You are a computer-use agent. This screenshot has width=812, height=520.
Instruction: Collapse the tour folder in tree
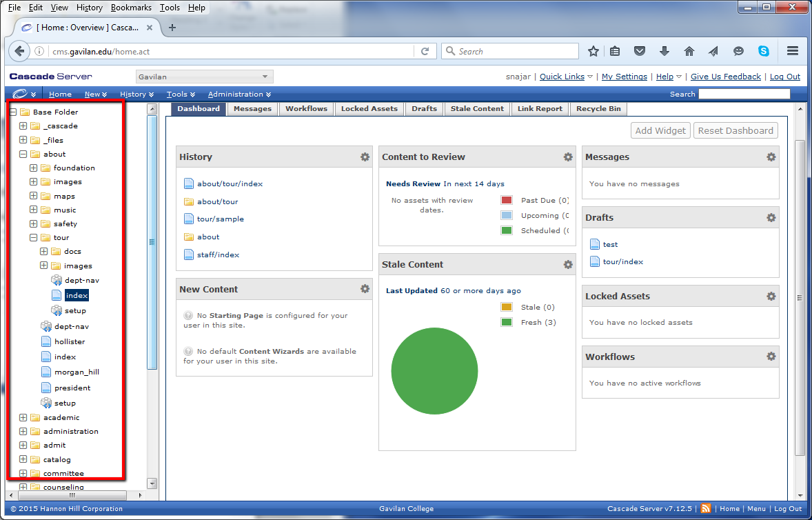[33, 238]
